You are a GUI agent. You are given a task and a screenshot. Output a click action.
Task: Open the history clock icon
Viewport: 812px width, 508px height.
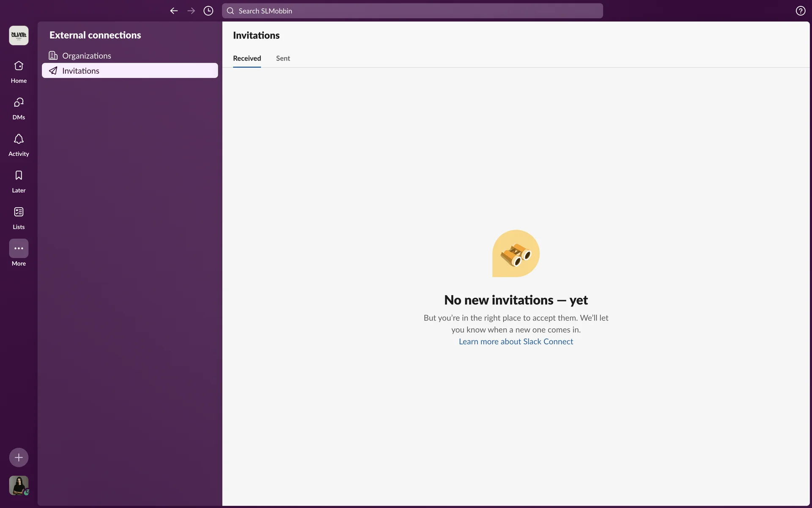[208, 11]
